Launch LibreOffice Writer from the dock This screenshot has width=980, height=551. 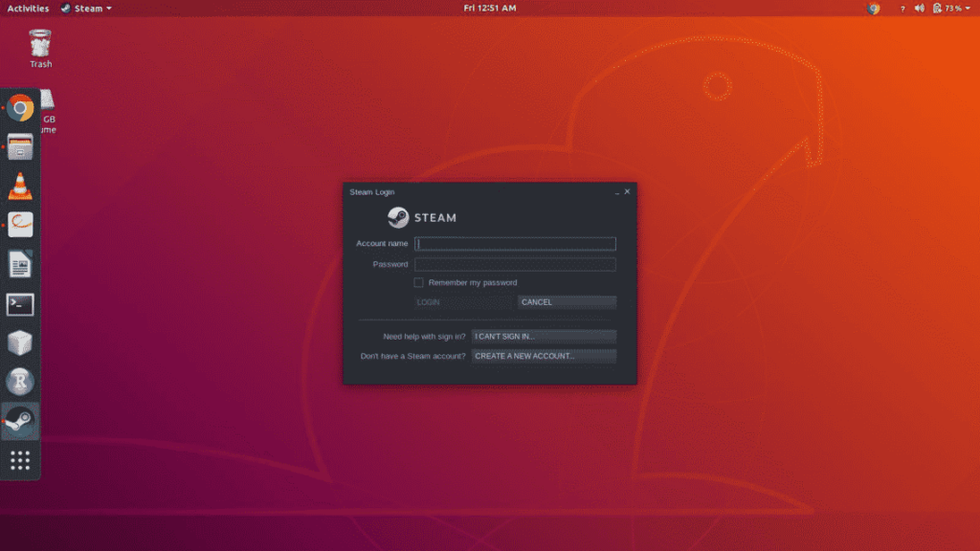[x=19, y=264]
